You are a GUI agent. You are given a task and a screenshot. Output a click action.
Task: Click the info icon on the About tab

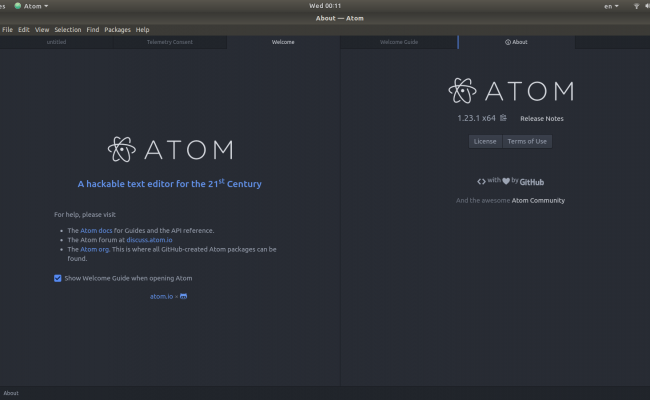pos(507,42)
